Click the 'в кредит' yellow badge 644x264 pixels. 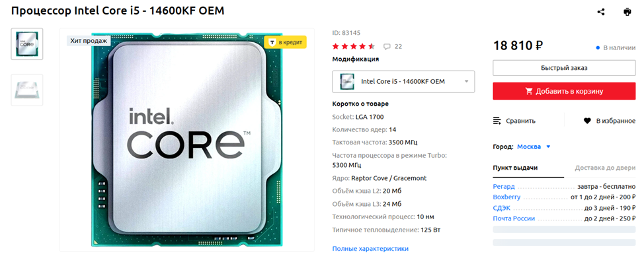pos(286,42)
